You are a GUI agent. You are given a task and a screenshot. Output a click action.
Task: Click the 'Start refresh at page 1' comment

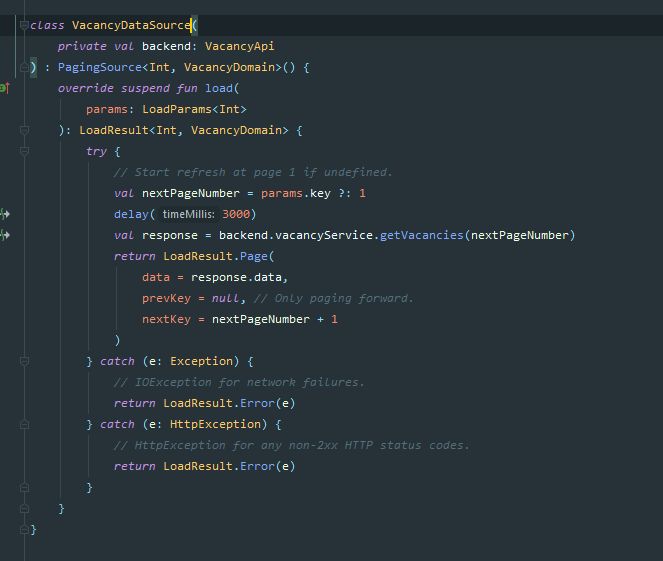click(x=253, y=172)
